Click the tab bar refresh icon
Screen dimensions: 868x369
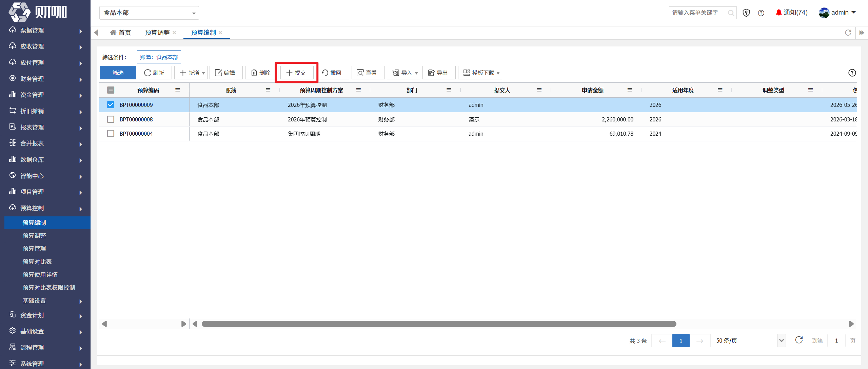[848, 33]
